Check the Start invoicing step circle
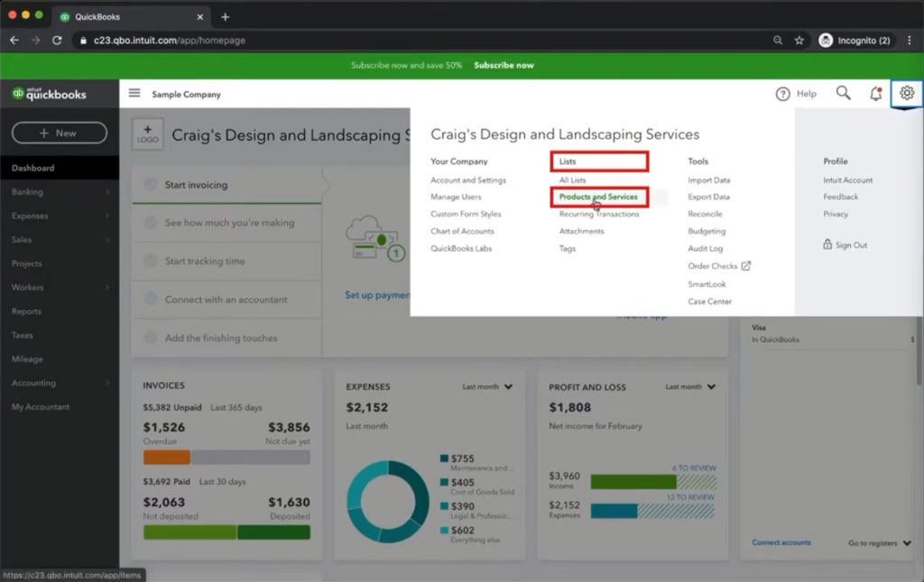Screen dimensions: 924x582 149,185
